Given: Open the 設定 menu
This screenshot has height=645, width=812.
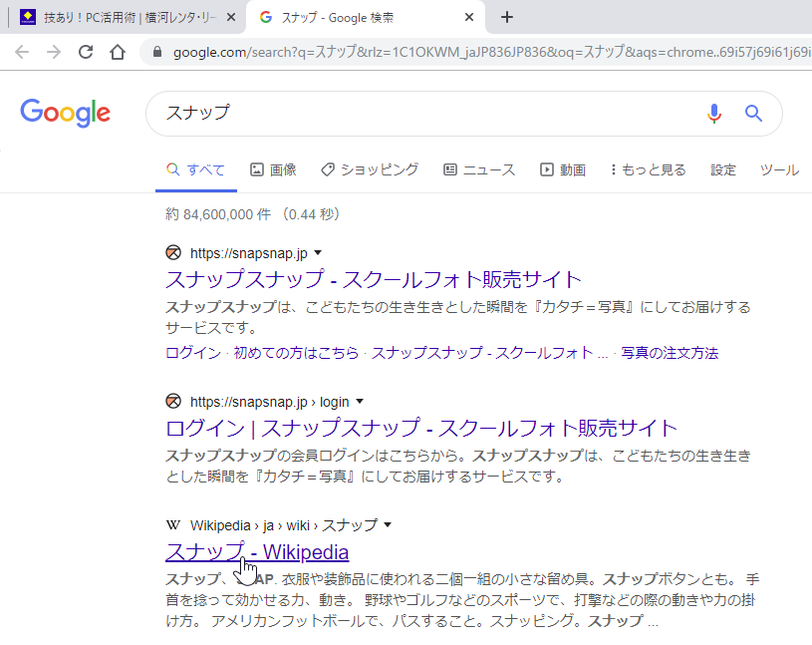Looking at the screenshot, I should [723, 169].
